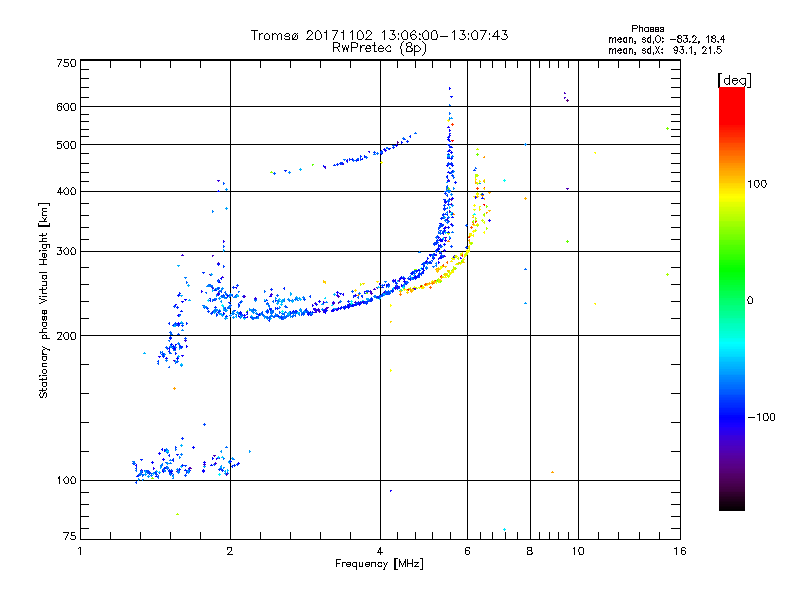The image size is (800, 600).
Task: Click the black bottom of the phase colorbar
Action: point(732,503)
